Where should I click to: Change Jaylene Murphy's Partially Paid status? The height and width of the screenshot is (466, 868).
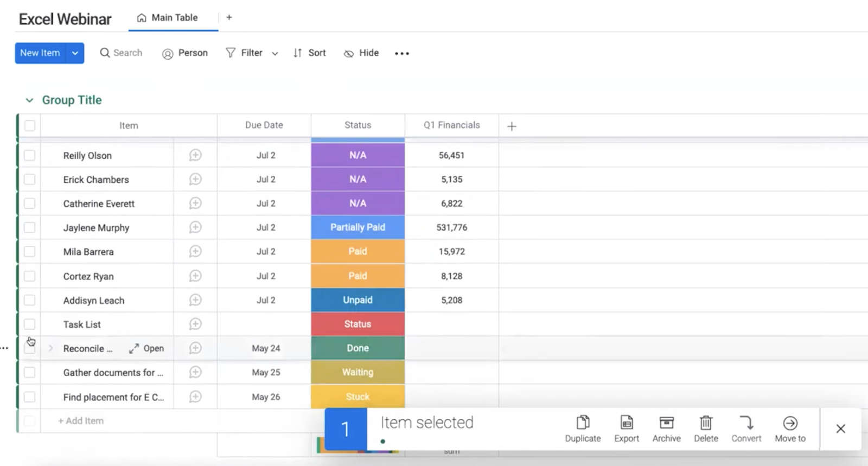[x=358, y=227]
